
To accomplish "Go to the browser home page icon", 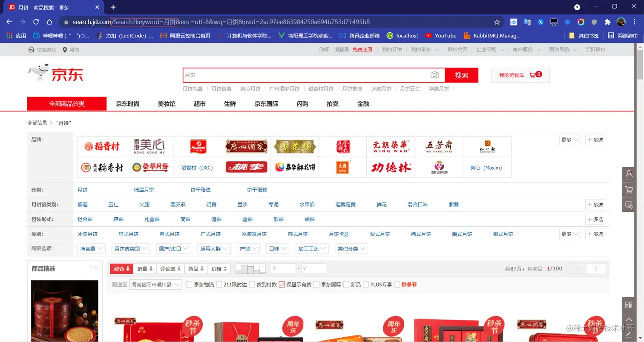I will (x=49, y=22).
